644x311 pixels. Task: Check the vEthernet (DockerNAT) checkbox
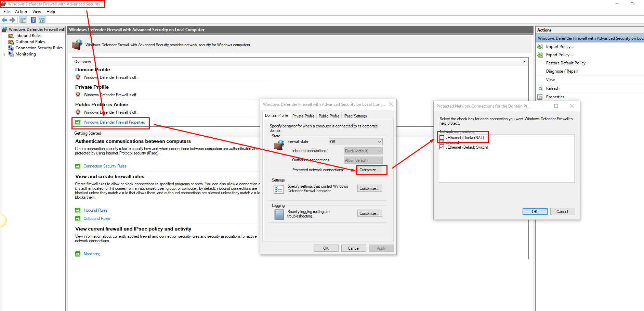[442, 138]
